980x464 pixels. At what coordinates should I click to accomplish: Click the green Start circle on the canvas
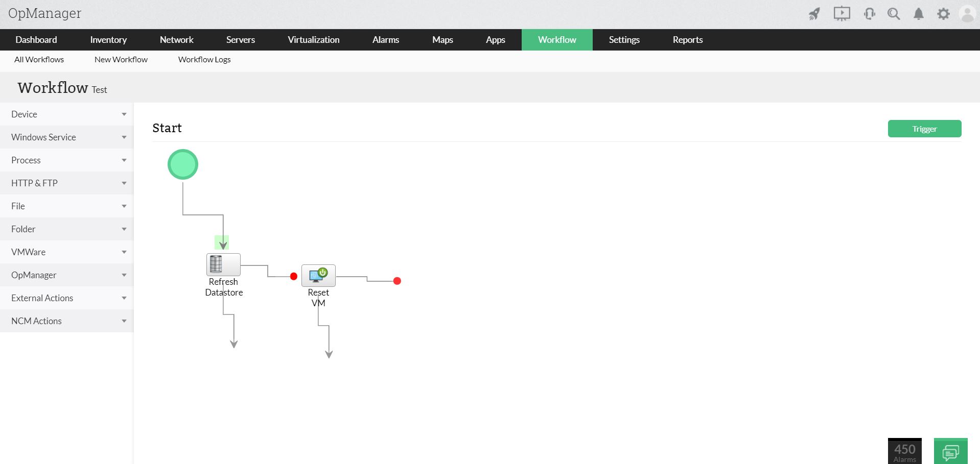pyautogui.click(x=182, y=164)
